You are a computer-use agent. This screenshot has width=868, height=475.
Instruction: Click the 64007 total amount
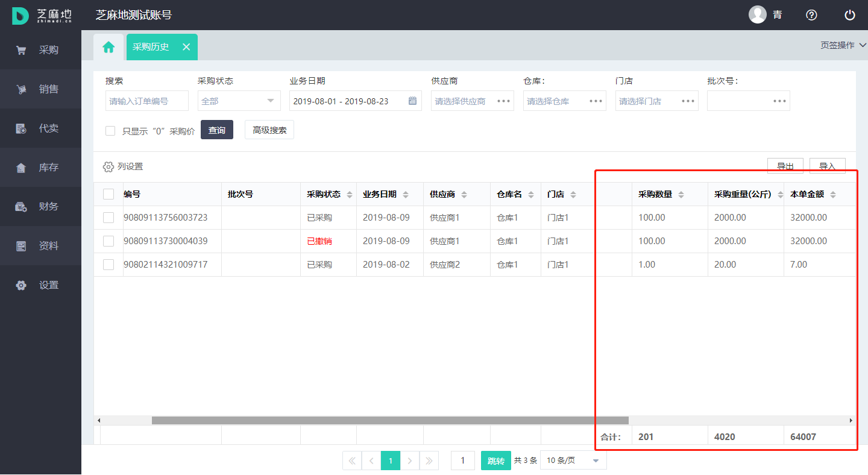click(x=804, y=436)
